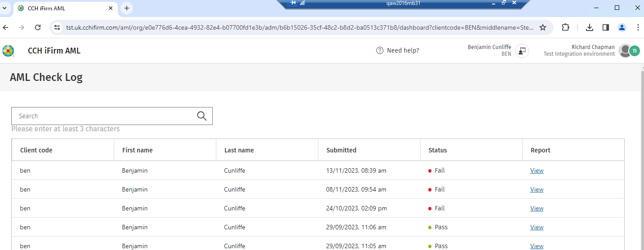Click the search magnifier icon
Screen dimensions: 644x250
coord(201,116)
